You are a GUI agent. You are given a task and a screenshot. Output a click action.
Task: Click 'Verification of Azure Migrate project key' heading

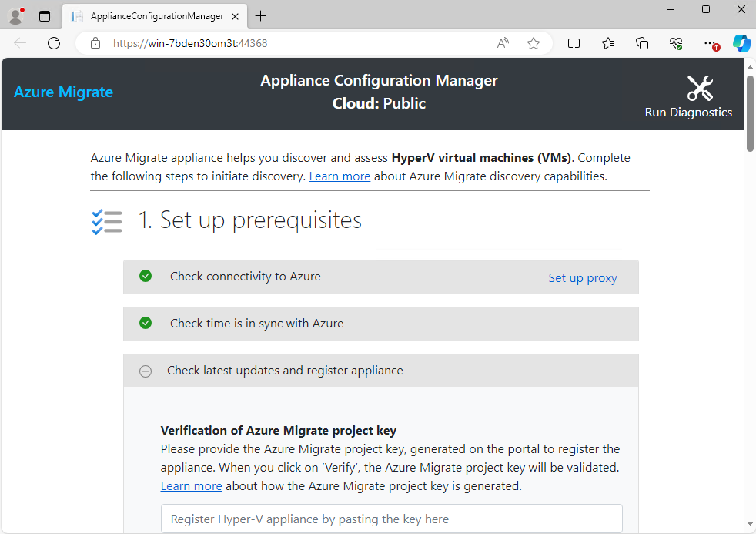pyautogui.click(x=278, y=430)
